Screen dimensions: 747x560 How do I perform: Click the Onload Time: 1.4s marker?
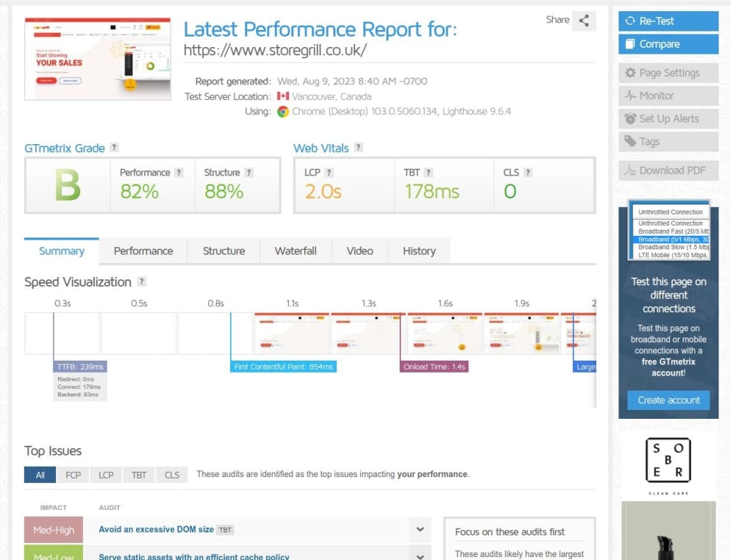pyautogui.click(x=434, y=367)
